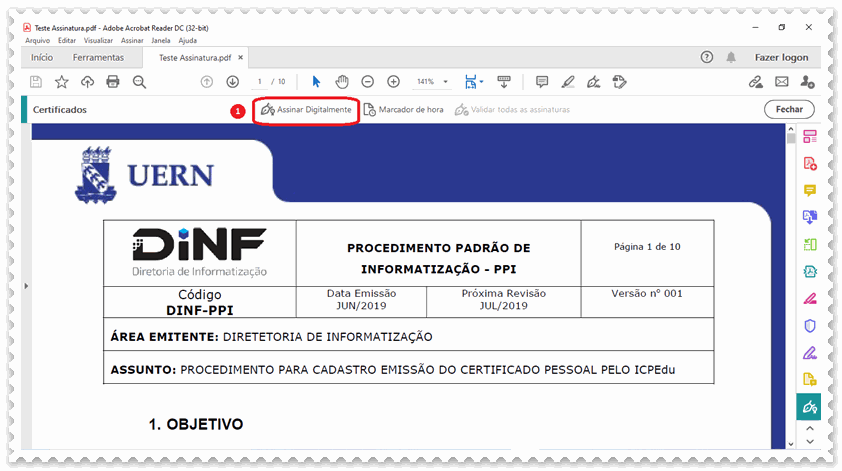Open the Visualizar menu
The image size is (842, 471).
click(98, 41)
